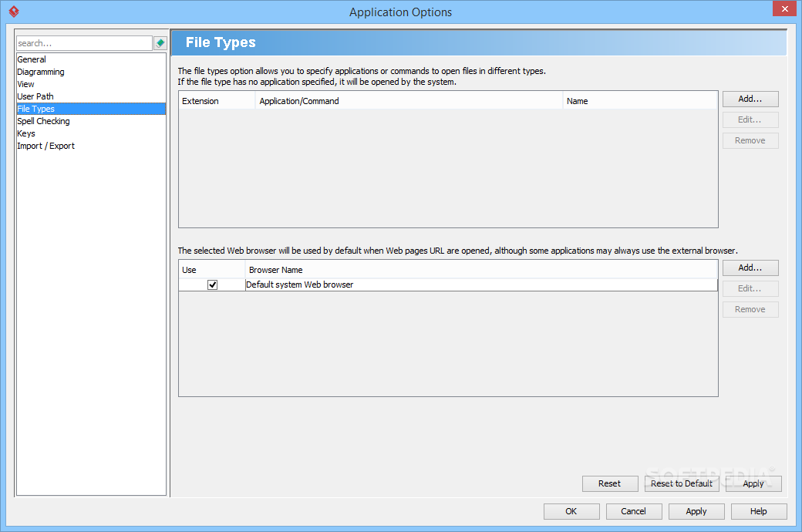Click the Use column header
Viewport: 802px width, 532px height.
(212, 270)
